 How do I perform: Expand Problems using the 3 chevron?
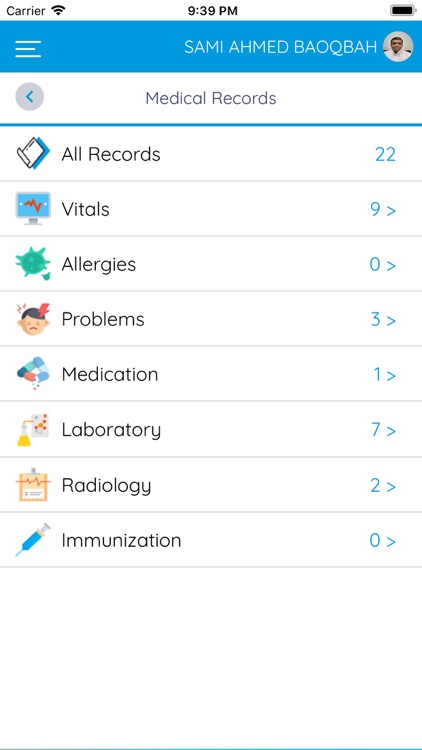coord(383,320)
